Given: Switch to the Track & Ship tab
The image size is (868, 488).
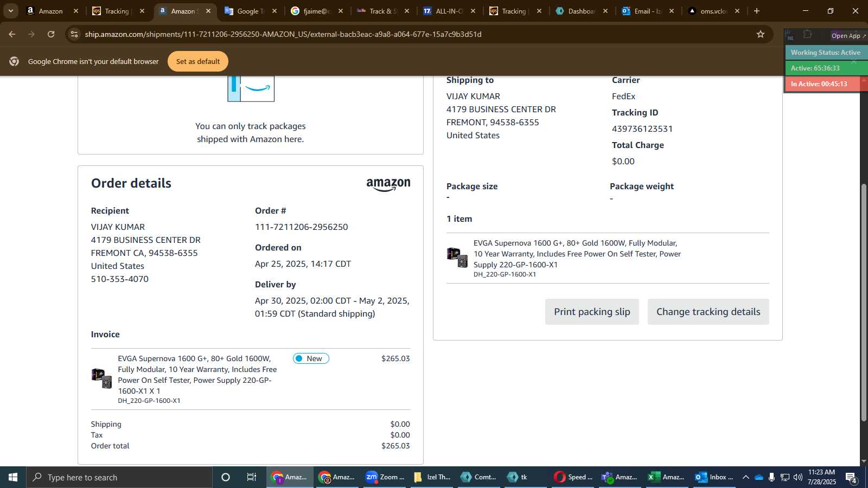Looking at the screenshot, I should [382, 11].
